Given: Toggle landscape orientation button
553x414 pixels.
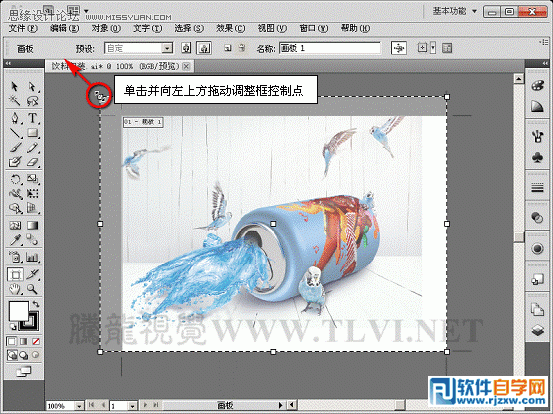Looking at the screenshot, I should (x=204, y=48).
